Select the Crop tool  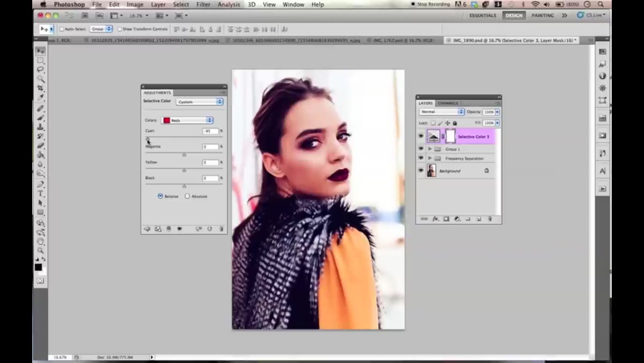point(40,88)
